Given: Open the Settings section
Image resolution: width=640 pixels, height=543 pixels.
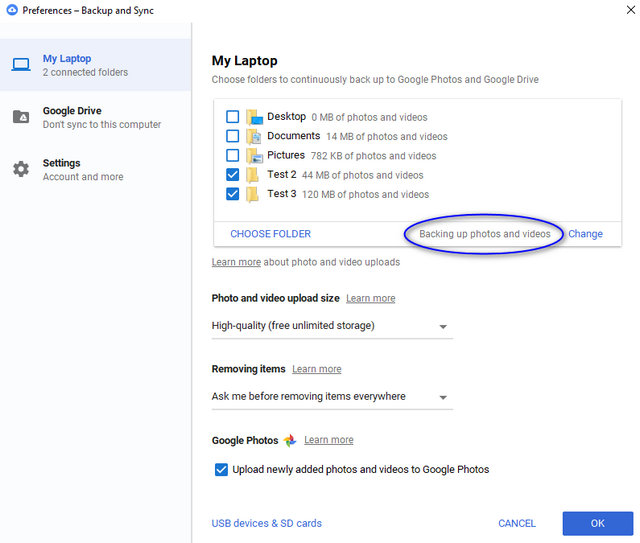Looking at the screenshot, I should (96, 169).
